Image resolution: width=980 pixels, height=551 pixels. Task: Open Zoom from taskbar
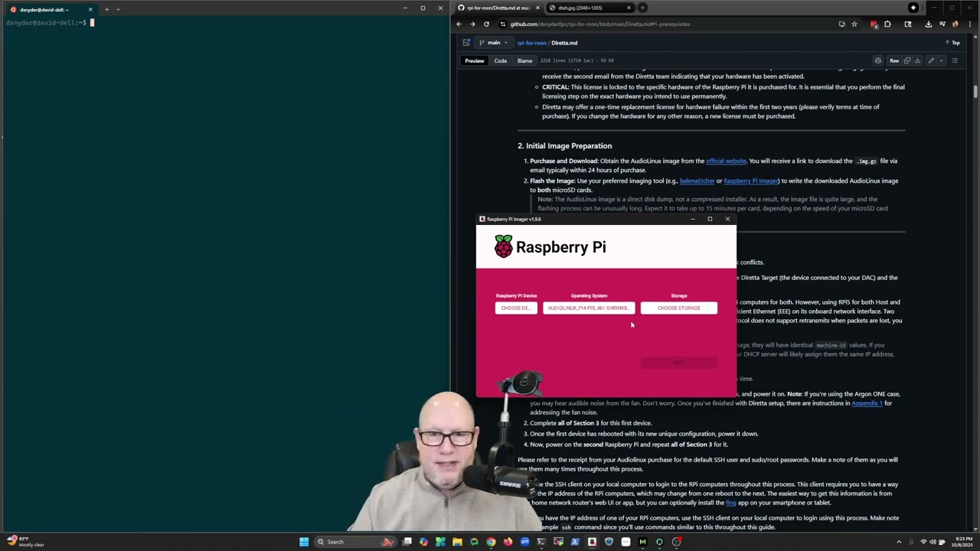[524, 542]
